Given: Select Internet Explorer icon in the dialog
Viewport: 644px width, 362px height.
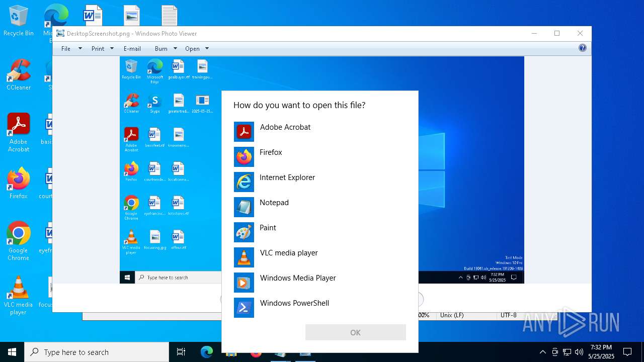Looking at the screenshot, I should tap(244, 182).
